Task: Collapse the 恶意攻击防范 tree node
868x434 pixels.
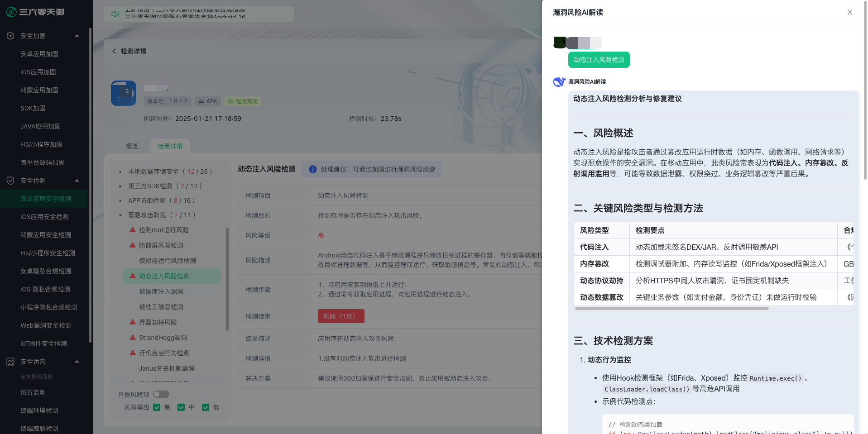Action: click(120, 215)
